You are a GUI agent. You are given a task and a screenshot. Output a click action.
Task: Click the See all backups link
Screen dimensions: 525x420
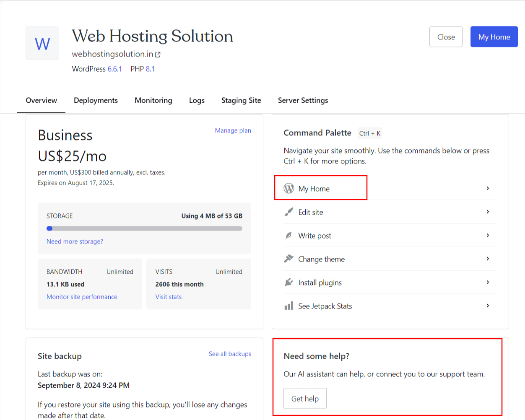coord(230,354)
